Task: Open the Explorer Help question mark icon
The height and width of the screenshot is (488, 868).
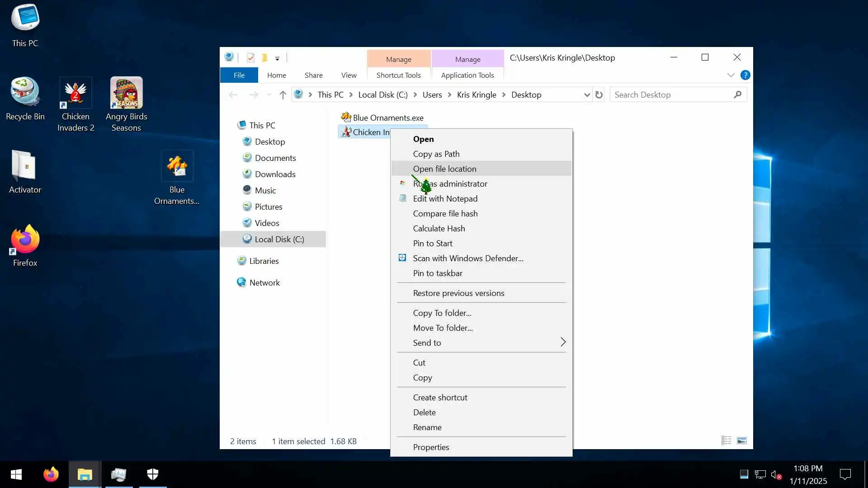Action: pos(745,75)
